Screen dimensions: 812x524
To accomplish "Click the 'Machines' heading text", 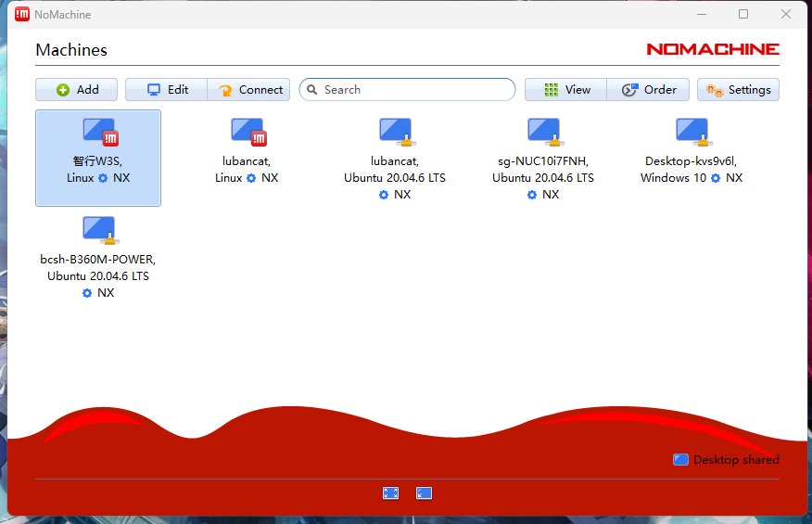I will [x=71, y=50].
